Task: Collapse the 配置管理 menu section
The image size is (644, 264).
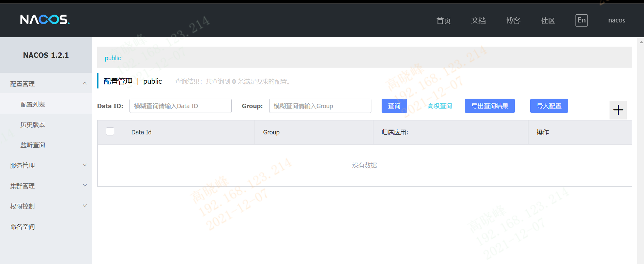Action: 46,84
